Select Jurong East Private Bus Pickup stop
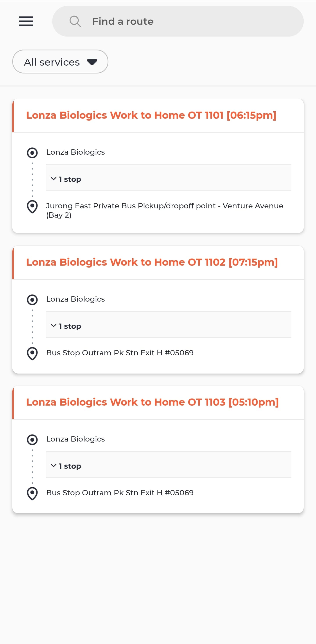 [165, 210]
